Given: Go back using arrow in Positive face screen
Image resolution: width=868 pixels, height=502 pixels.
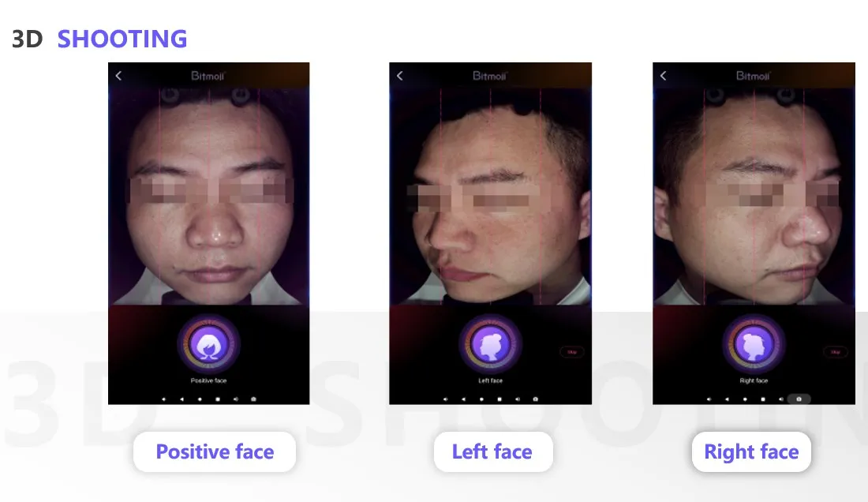Looking at the screenshot, I should pos(118,76).
